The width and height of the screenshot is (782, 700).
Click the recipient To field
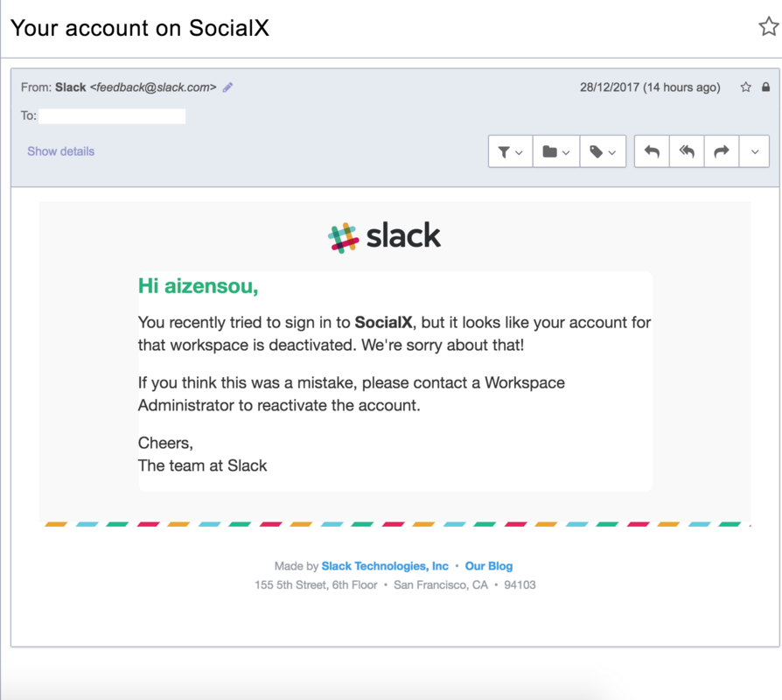tap(112, 116)
